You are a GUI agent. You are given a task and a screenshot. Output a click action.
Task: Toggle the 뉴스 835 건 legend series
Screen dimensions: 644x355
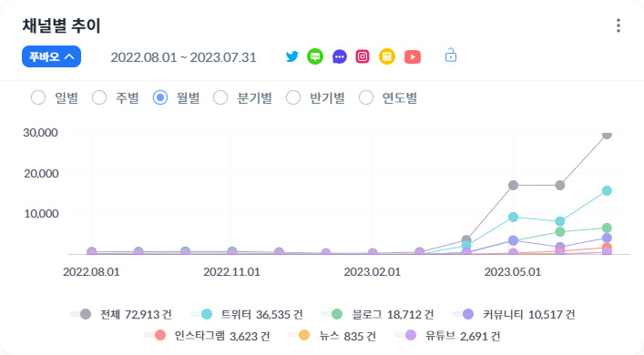(x=332, y=336)
